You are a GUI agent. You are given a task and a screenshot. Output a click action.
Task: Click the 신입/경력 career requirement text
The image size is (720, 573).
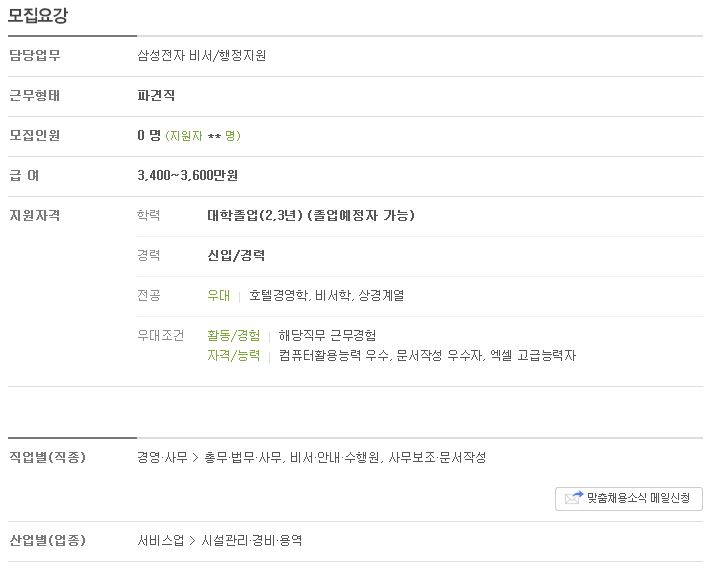click(x=236, y=255)
